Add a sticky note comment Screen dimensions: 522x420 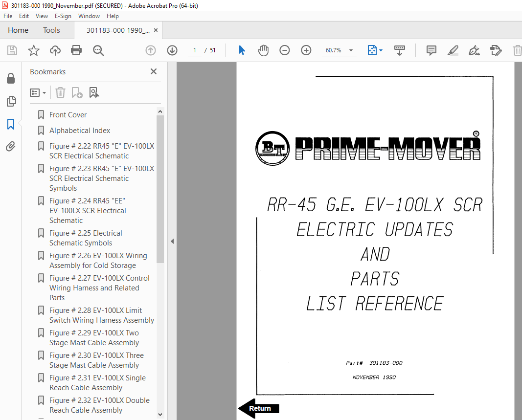point(431,50)
